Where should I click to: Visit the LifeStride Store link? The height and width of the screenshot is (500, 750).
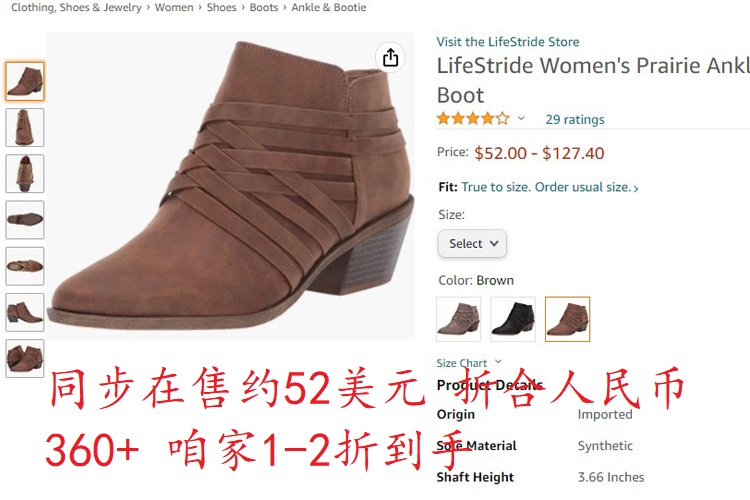pyautogui.click(x=507, y=42)
